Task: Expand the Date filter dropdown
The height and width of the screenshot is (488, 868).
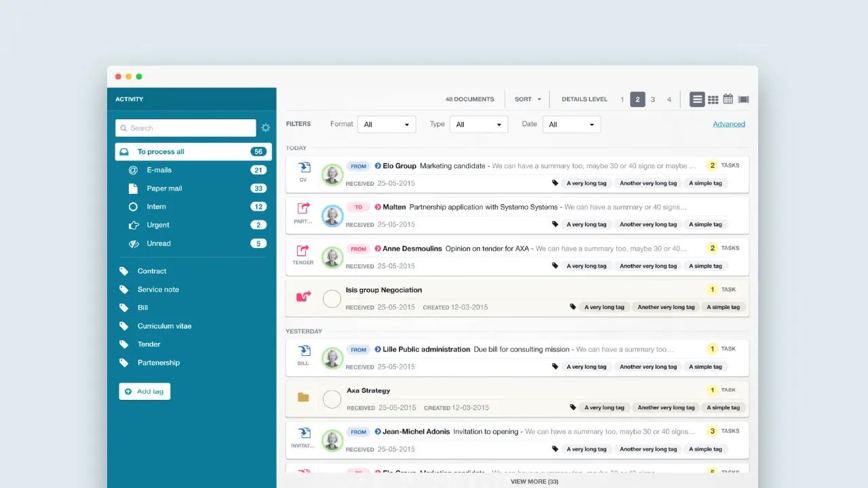Action: tap(572, 125)
